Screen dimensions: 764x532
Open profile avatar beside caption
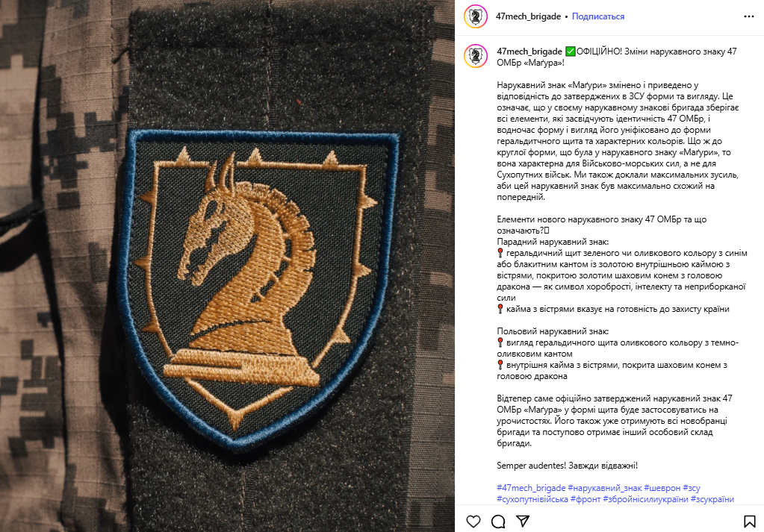coord(476,55)
